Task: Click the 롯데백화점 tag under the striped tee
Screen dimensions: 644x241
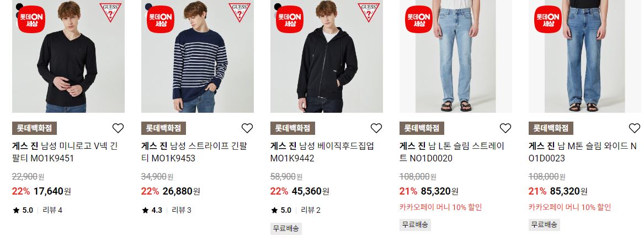Action: [x=163, y=128]
